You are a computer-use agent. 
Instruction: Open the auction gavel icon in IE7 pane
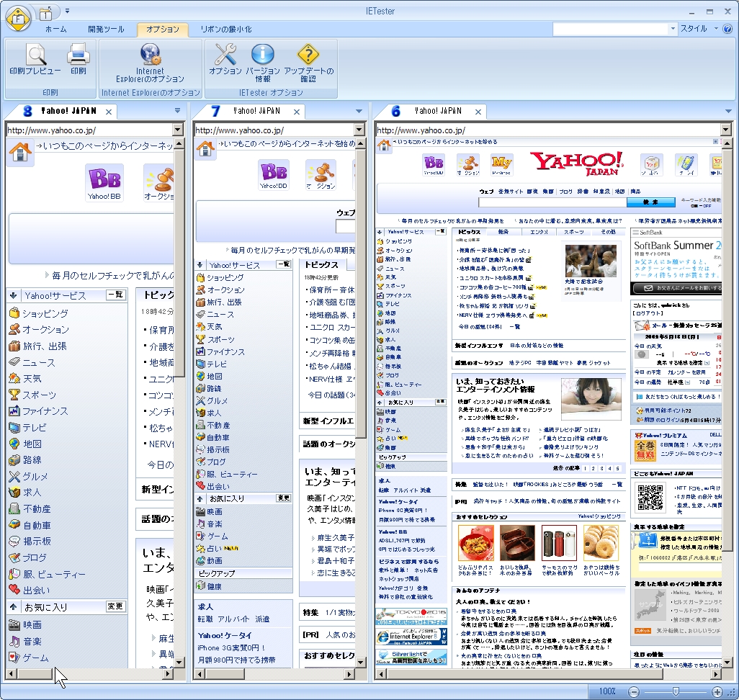click(x=321, y=174)
